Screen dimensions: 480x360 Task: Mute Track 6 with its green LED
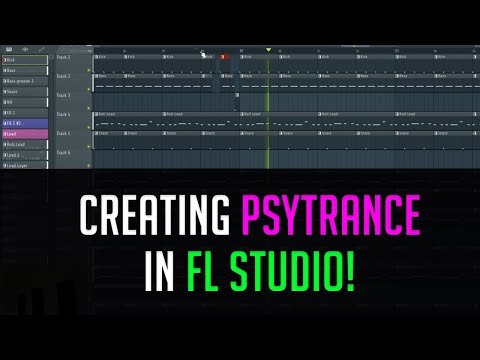tap(89, 165)
